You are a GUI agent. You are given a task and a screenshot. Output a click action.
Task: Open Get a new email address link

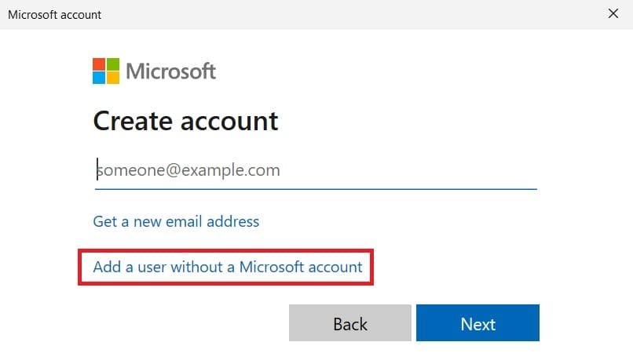point(176,221)
